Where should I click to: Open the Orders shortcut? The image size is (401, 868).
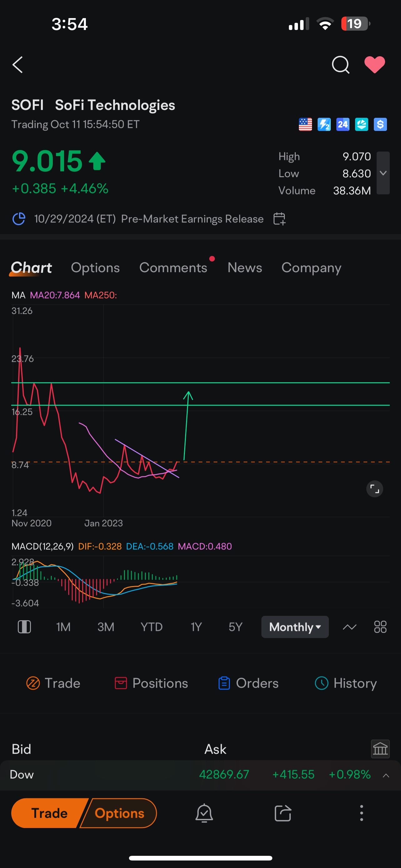click(249, 683)
